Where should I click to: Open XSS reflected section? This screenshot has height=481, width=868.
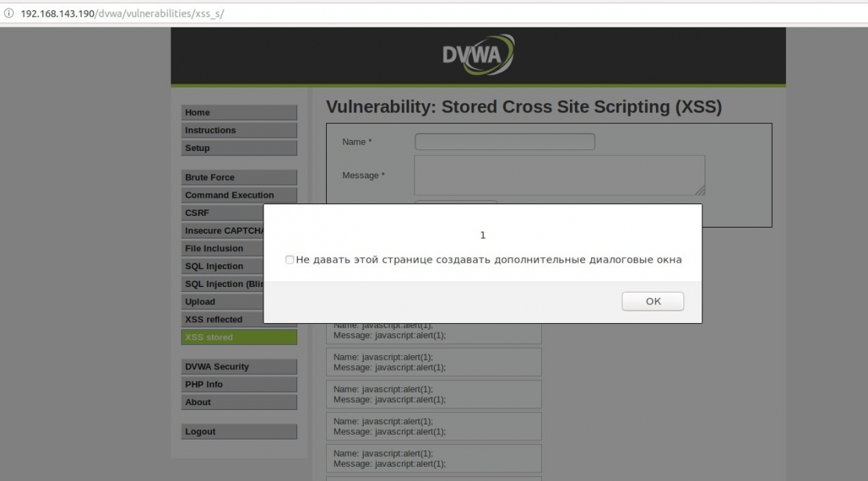tap(222, 319)
